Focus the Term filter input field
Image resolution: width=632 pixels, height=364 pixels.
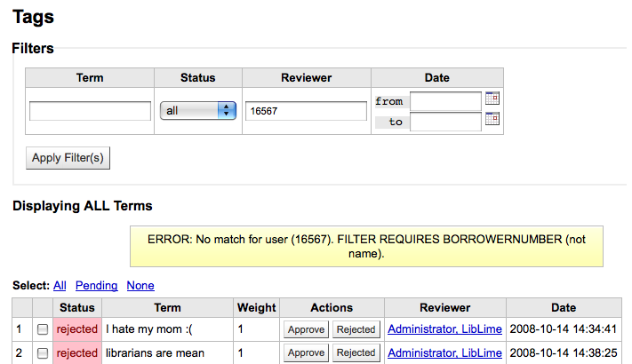click(x=90, y=111)
